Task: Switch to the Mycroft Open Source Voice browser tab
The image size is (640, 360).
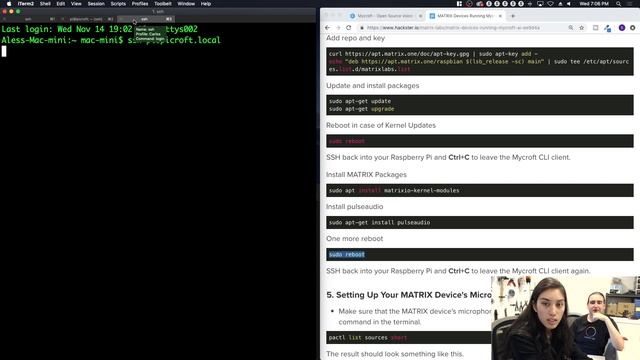Action: (385, 16)
